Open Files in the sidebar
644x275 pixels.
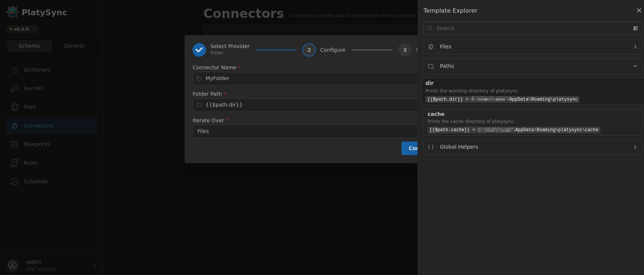click(x=51, y=107)
